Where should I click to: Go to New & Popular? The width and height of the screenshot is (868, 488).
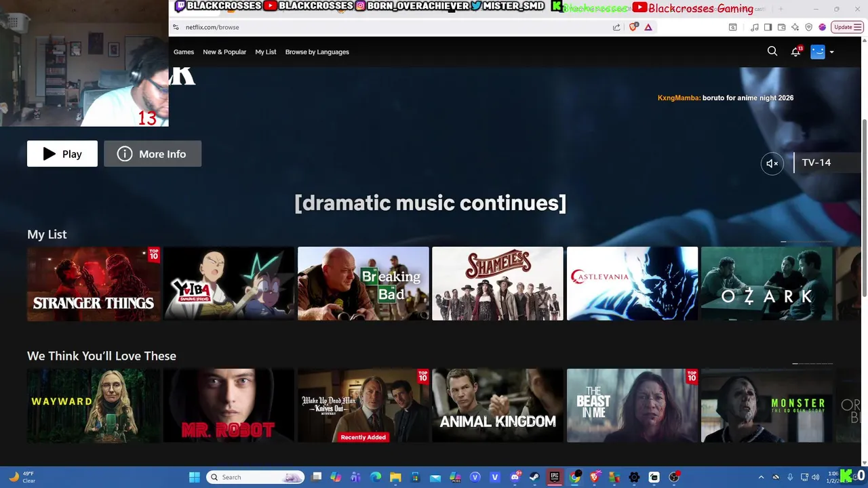[x=224, y=52]
